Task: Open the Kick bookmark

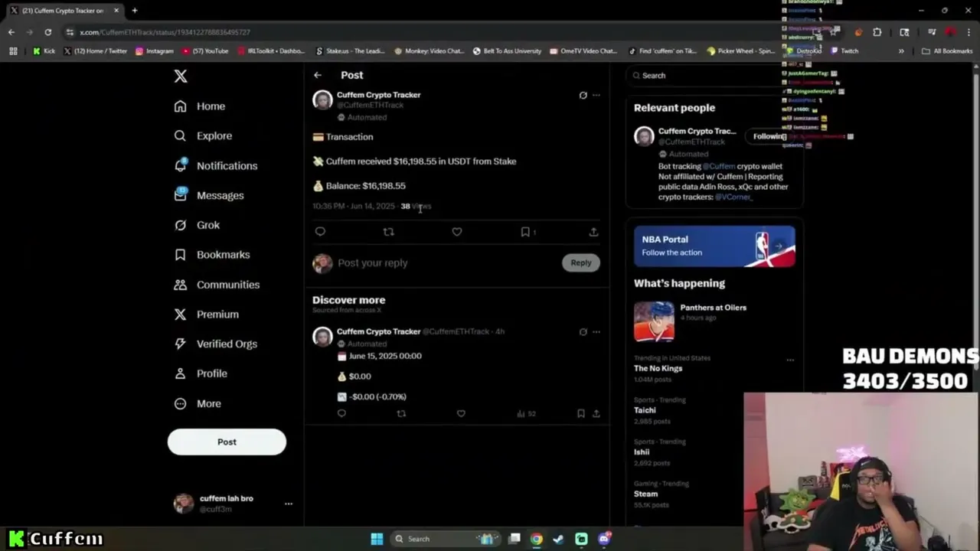Action: [x=44, y=51]
